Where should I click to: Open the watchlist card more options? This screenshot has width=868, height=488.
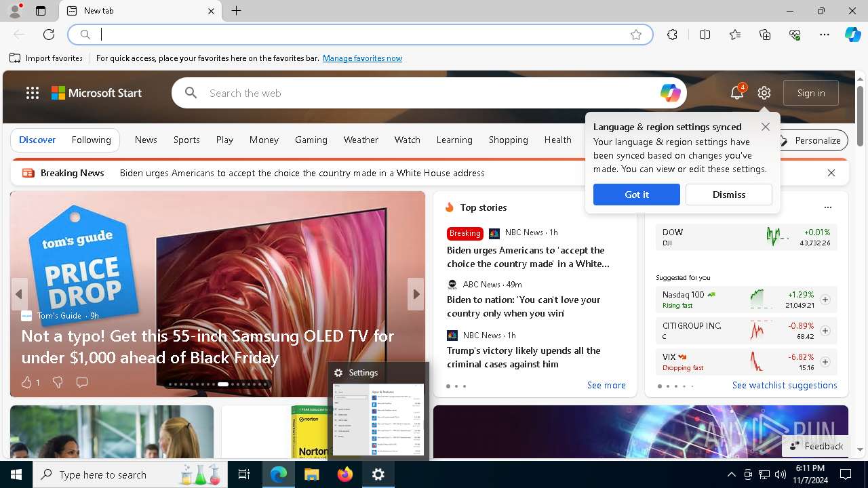tap(827, 207)
